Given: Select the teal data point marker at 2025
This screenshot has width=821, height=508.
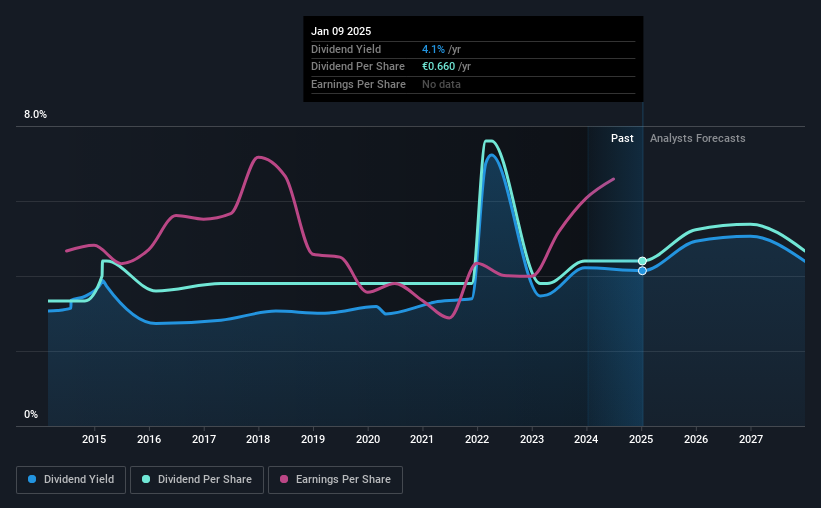Looking at the screenshot, I should point(642,261).
